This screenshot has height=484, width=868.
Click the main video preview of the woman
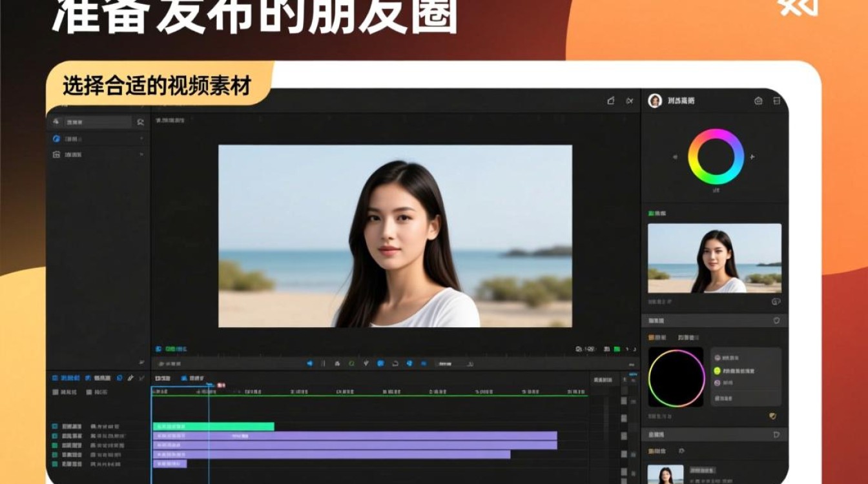tap(395, 236)
